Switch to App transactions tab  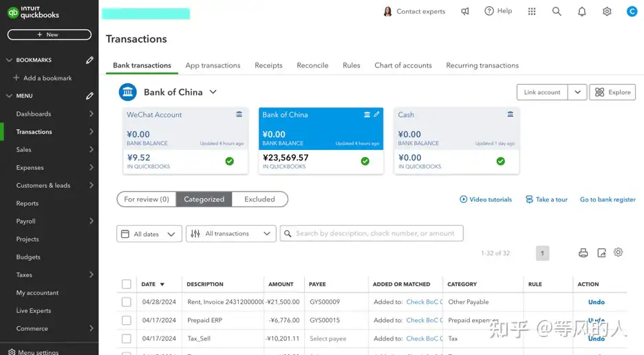tap(213, 65)
